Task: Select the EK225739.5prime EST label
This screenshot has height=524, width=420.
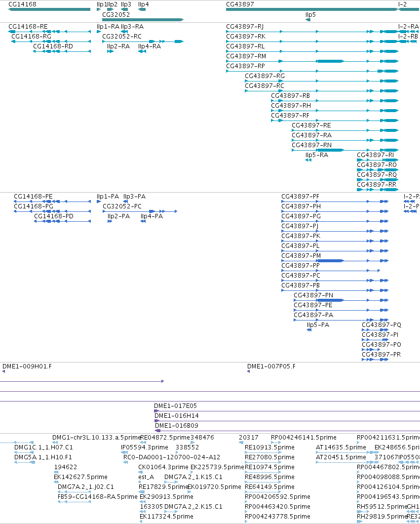Action: pos(217,467)
